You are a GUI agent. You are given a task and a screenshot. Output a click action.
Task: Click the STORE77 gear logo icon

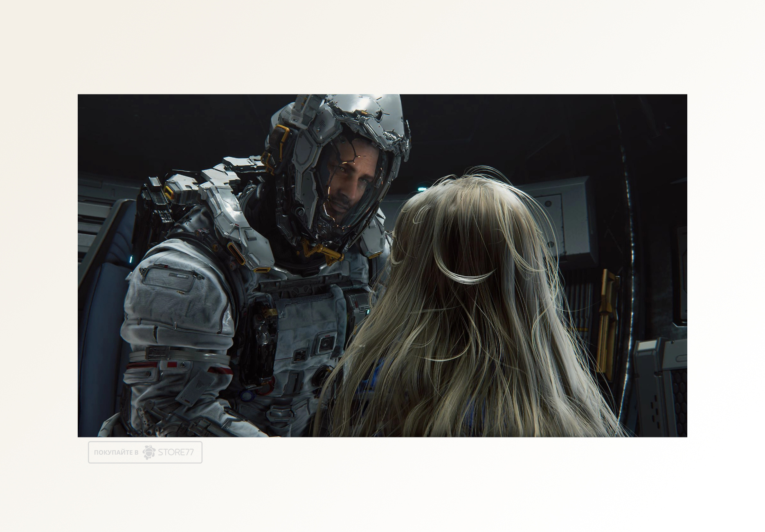point(149,452)
